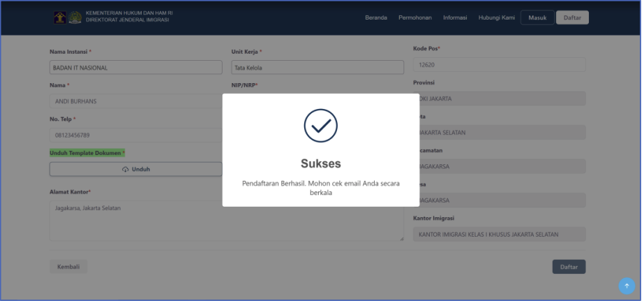
Task: Click the Kode Pos field 12620
Action: pyautogui.click(x=500, y=64)
